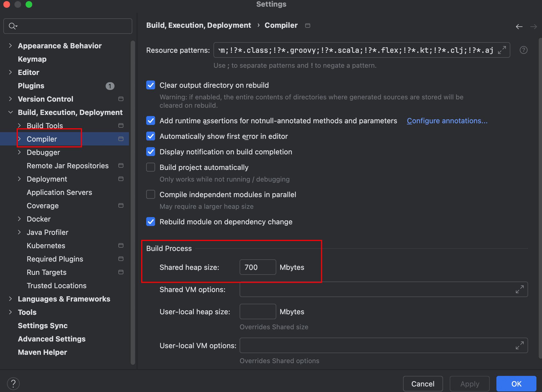Expand the User-local VM options field
Image resolution: width=542 pixels, height=392 pixels.
(519, 345)
